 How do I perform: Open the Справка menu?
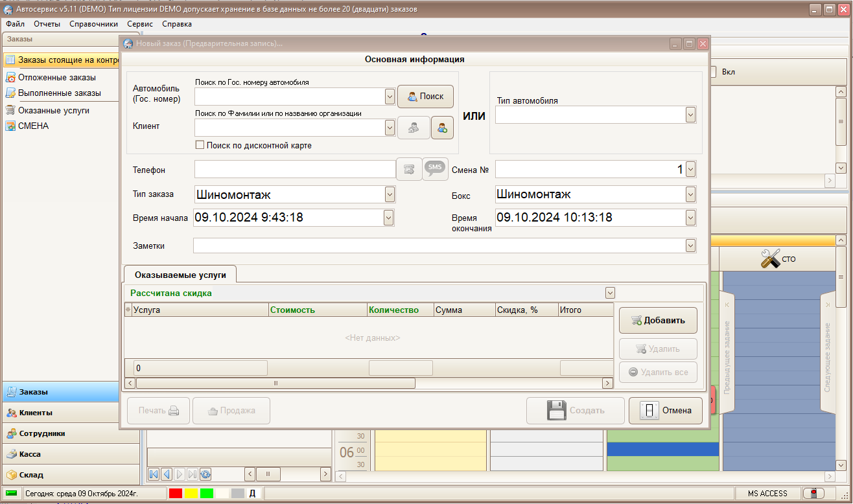[177, 24]
